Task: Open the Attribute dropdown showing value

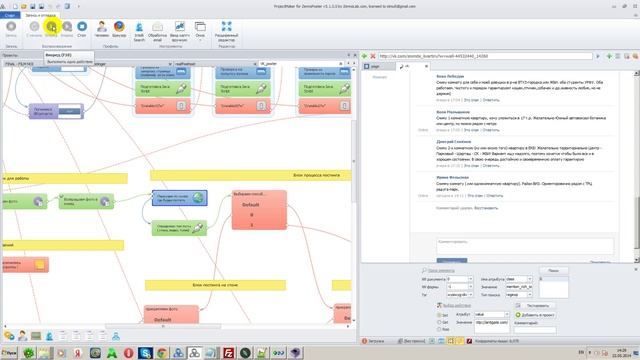Action: [507, 315]
